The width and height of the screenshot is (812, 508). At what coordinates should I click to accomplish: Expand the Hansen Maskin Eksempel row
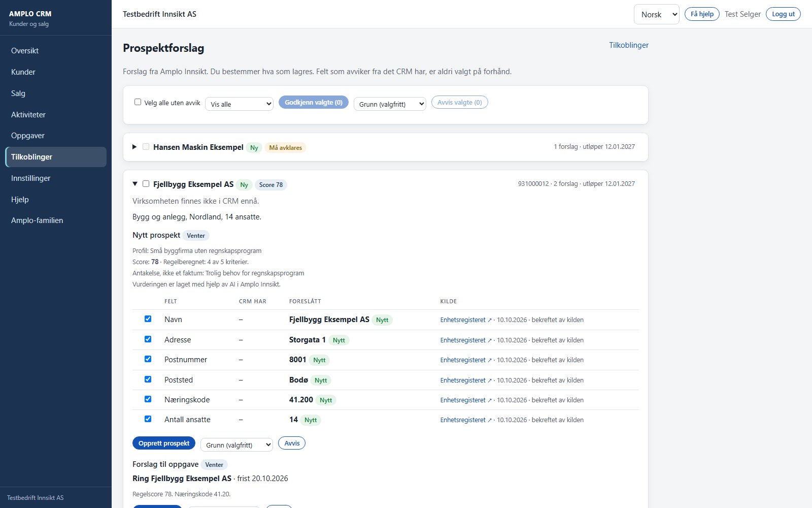click(134, 147)
